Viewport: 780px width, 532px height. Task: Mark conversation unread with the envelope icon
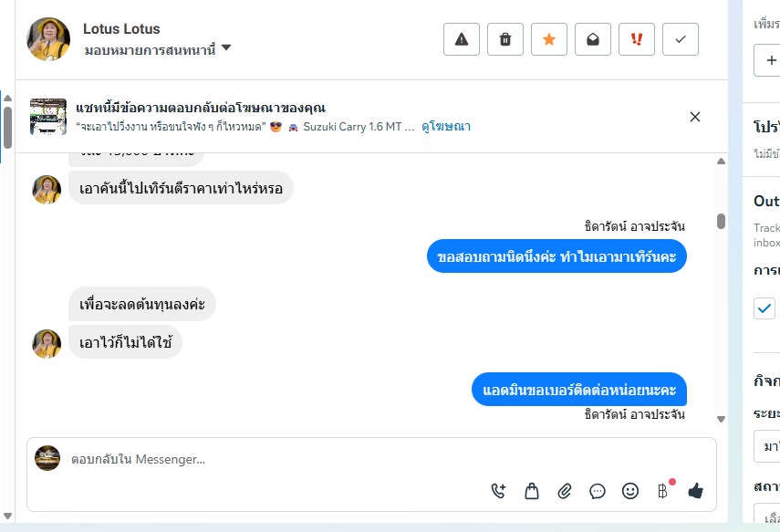tap(593, 39)
